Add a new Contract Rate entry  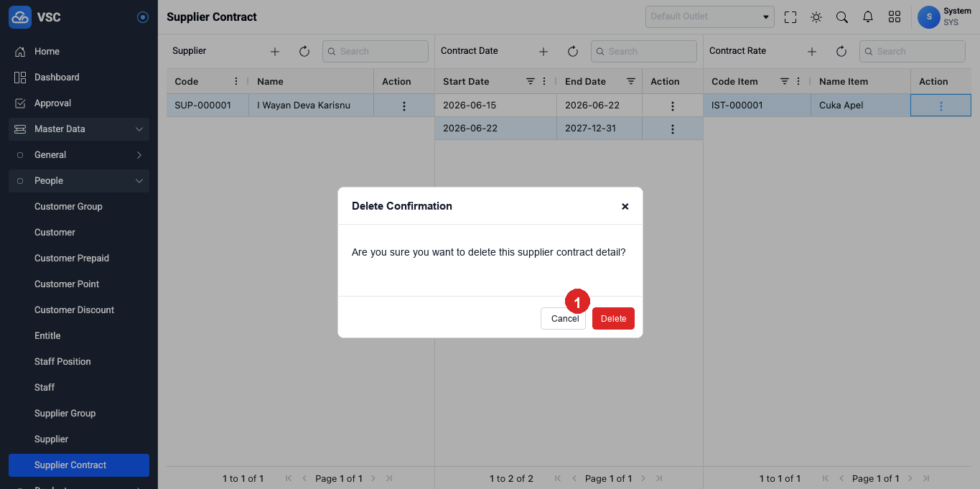[x=812, y=52]
